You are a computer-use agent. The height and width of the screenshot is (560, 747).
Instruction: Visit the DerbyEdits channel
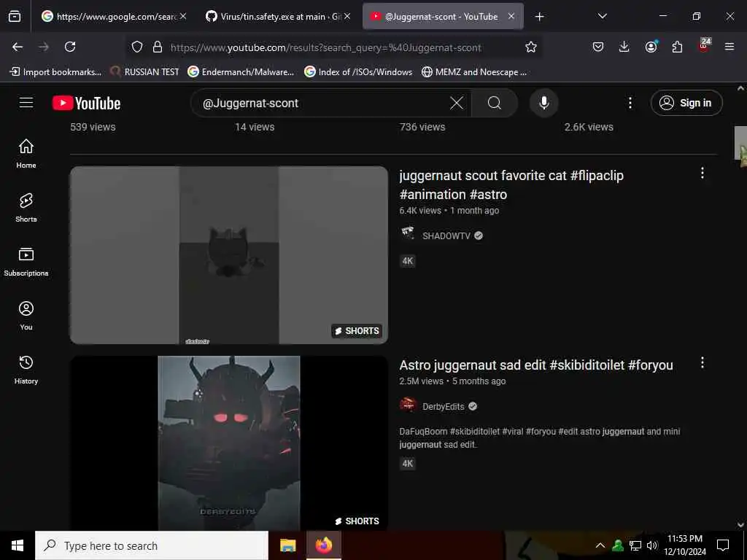[443, 406]
